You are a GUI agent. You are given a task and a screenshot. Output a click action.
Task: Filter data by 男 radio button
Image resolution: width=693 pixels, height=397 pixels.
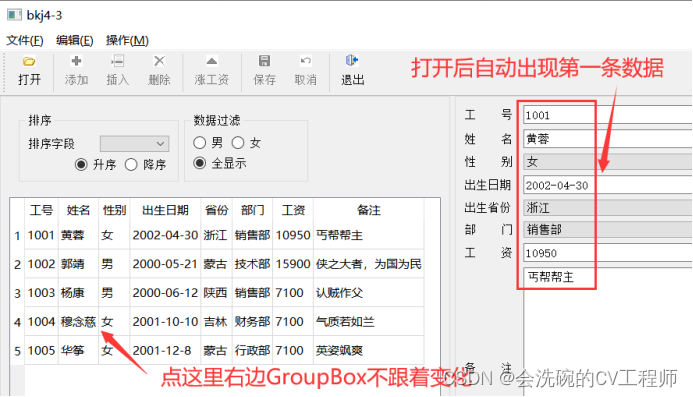click(199, 142)
